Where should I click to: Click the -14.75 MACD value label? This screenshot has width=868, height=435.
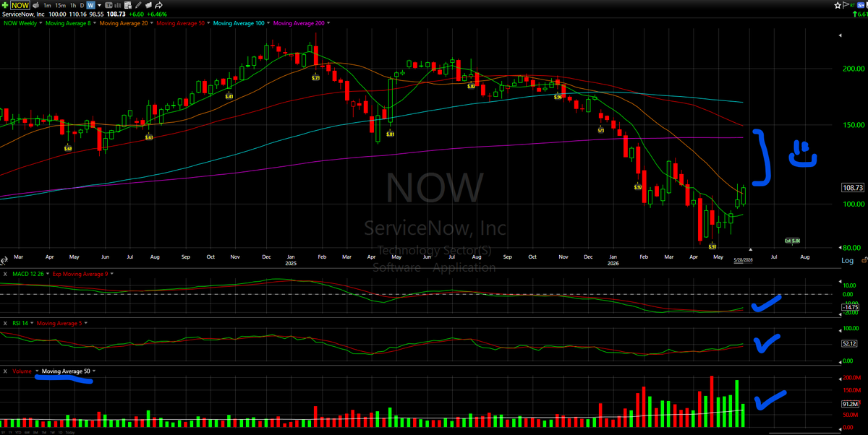(x=851, y=307)
